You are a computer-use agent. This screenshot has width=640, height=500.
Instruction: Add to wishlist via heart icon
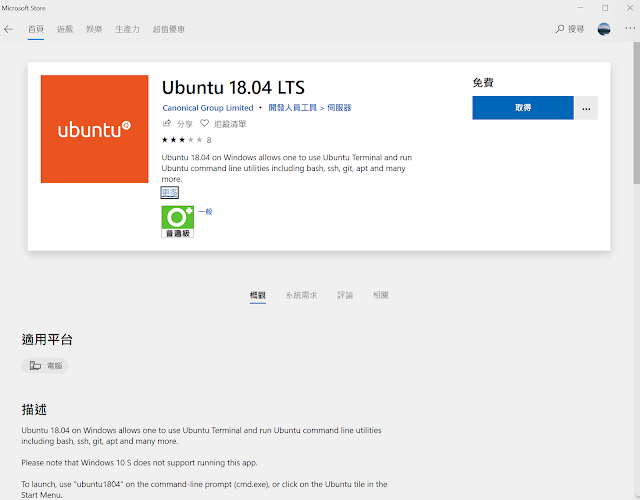pos(204,123)
